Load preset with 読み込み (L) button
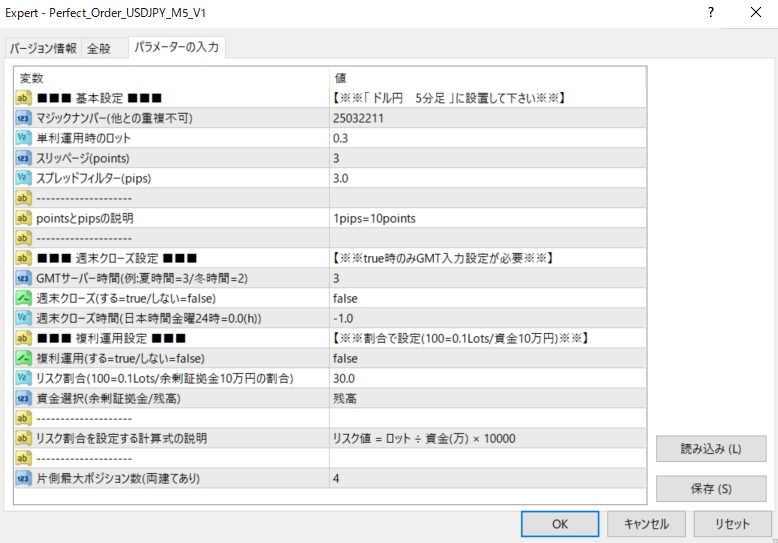778x543 pixels. pos(711,449)
